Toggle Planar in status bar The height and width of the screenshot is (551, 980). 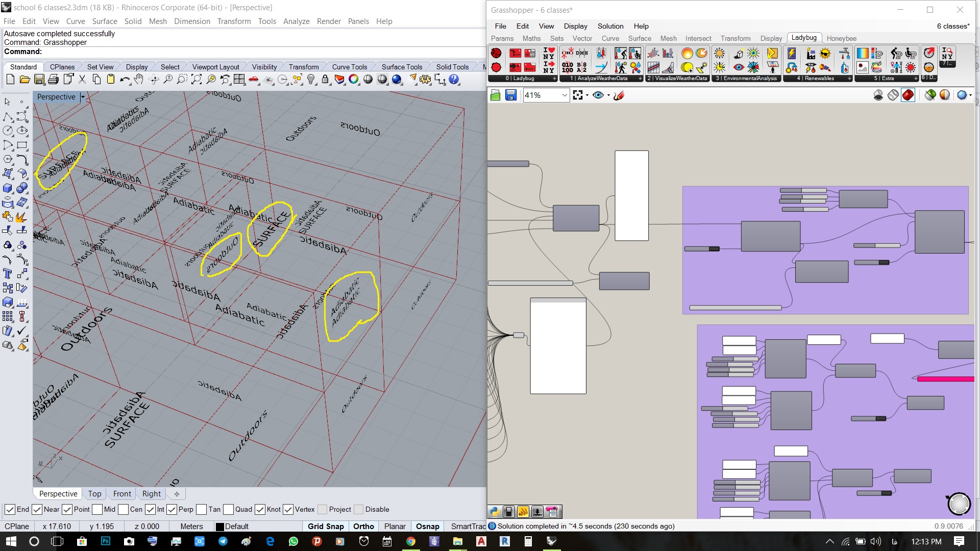click(x=395, y=527)
